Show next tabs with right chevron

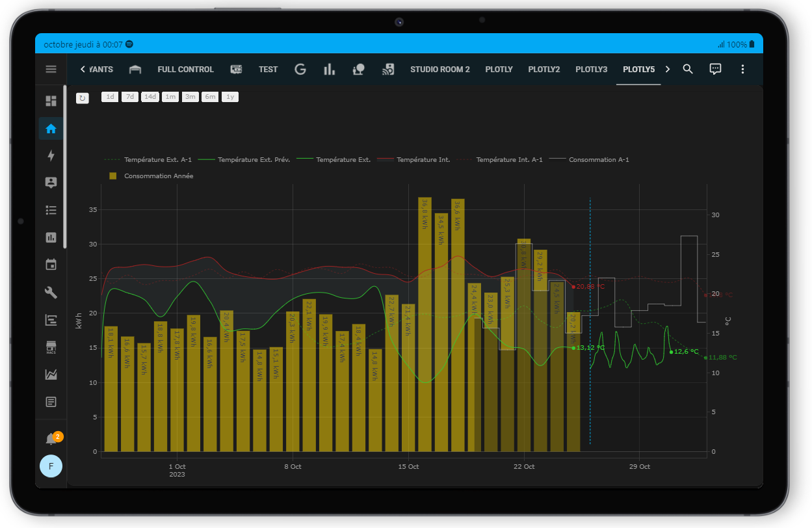[667, 69]
